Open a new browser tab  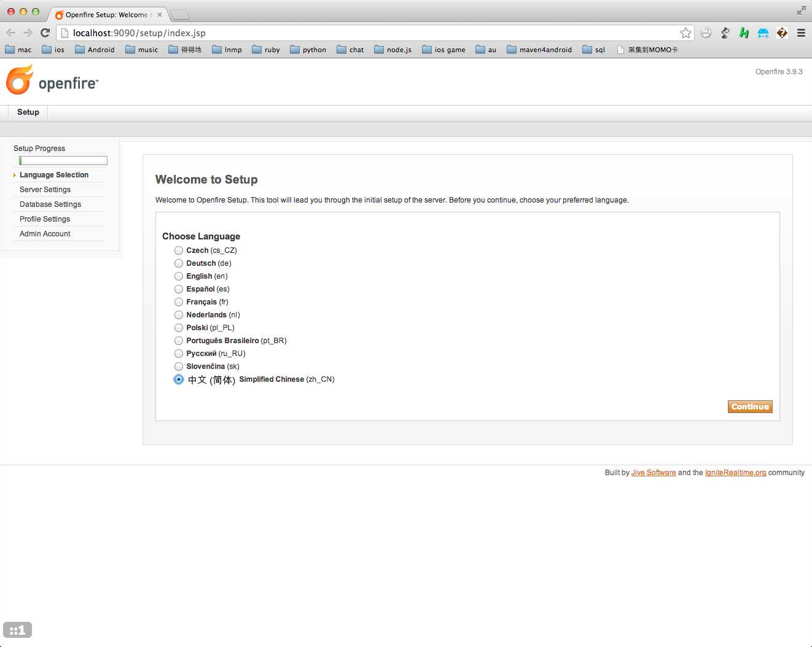coord(179,15)
